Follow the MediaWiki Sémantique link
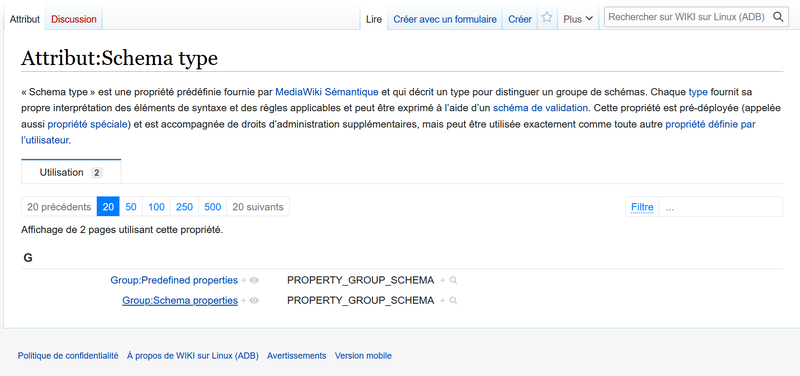This screenshot has width=800, height=376. pyautogui.click(x=327, y=92)
